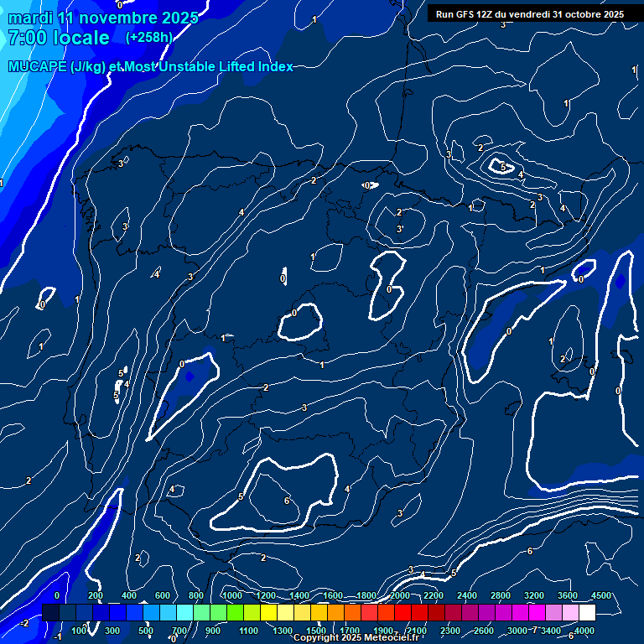Click the cyan swatch in the color legend
Image resolution: width=644 pixels, height=644 pixels.
[184, 612]
